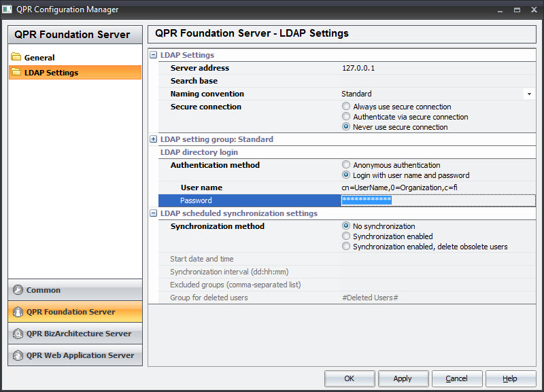Open the General tree item
544x392 pixels.
tap(39, 58)
